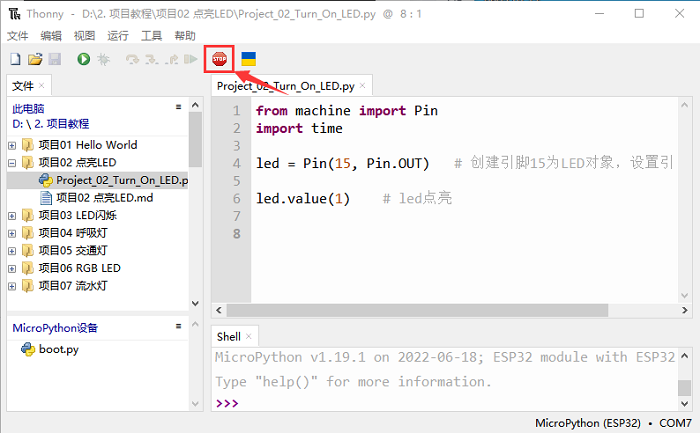Expand the 项目06 RGB LED folder
Image resolution: width=700 pixels, height=433 pixels.
12,268
